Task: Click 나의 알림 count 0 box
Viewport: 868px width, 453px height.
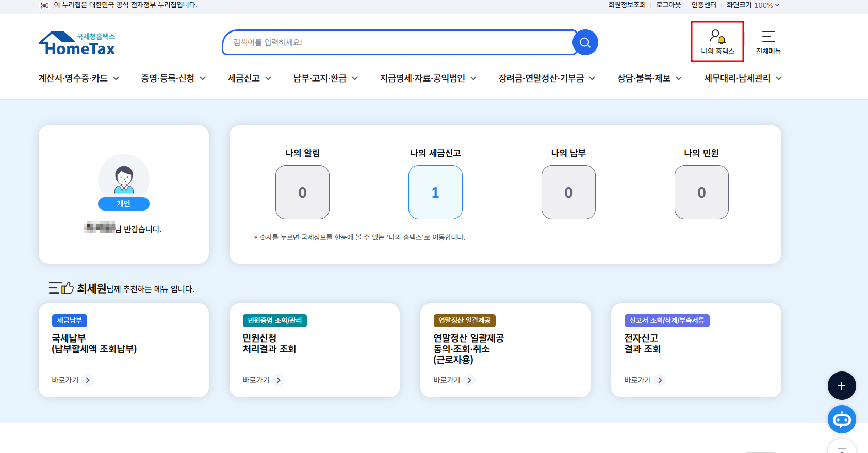Action: pyautogui.click(x=302, y=192)
